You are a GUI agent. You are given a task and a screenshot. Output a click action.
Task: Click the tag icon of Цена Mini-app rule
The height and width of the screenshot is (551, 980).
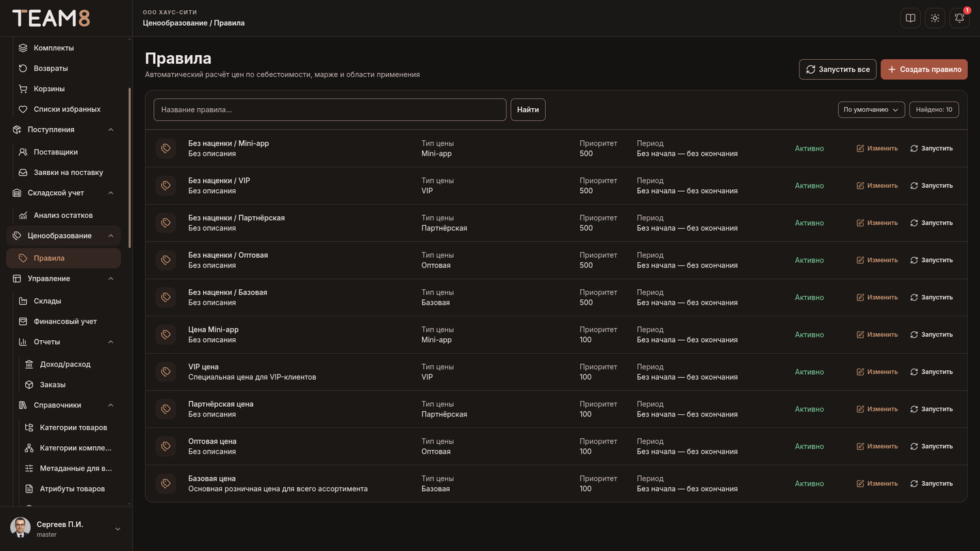166,335
